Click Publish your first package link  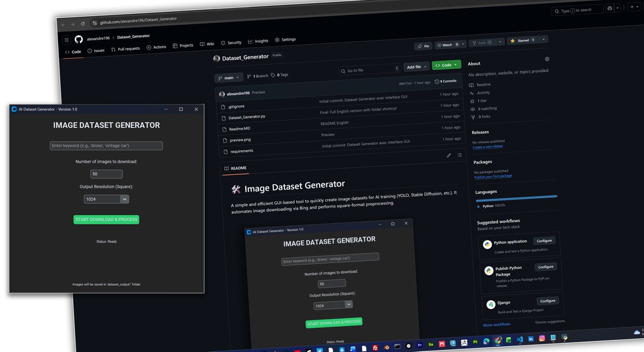click(493, 176)
